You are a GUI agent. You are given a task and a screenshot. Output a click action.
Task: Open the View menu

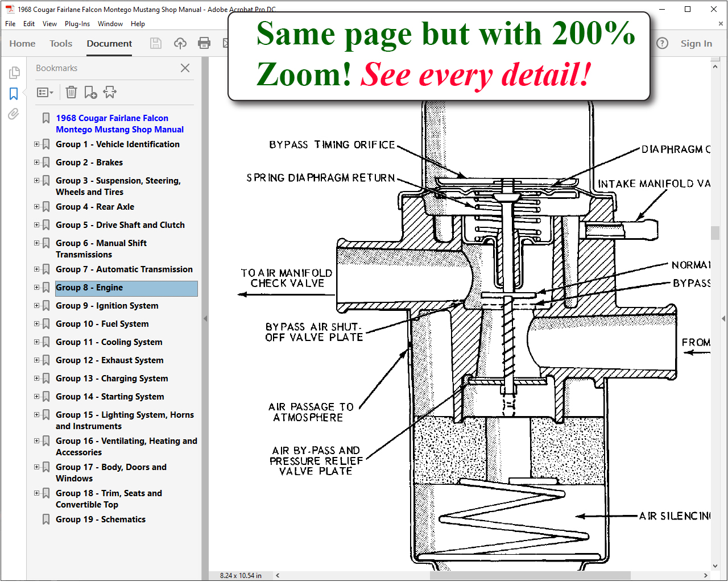click(50, 24)
